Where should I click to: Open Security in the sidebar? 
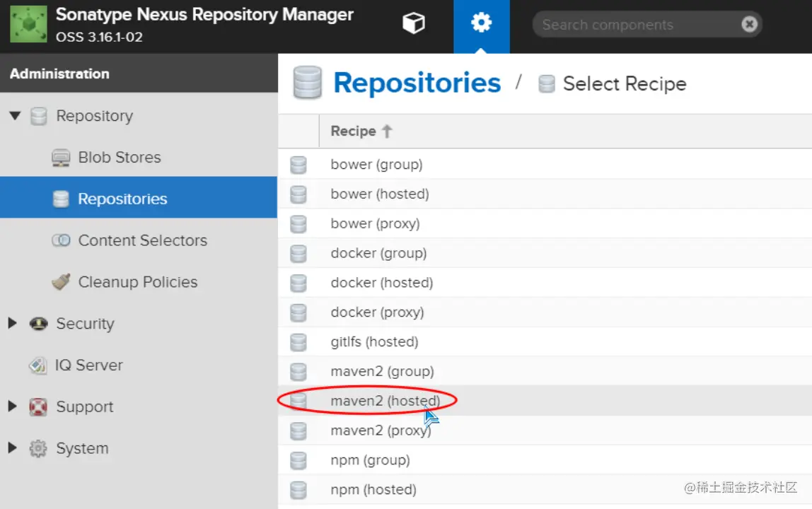[x=85, y=324]
